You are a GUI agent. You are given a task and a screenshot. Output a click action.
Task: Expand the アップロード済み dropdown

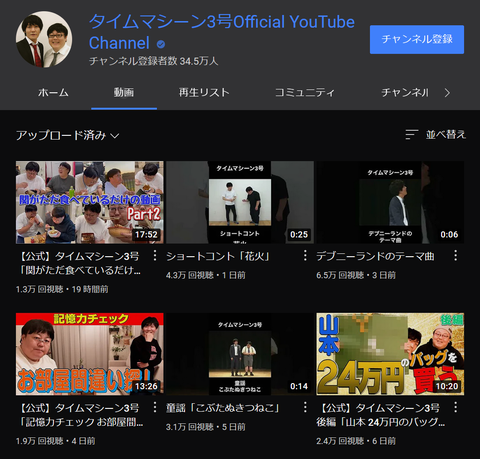coord(68,135)
